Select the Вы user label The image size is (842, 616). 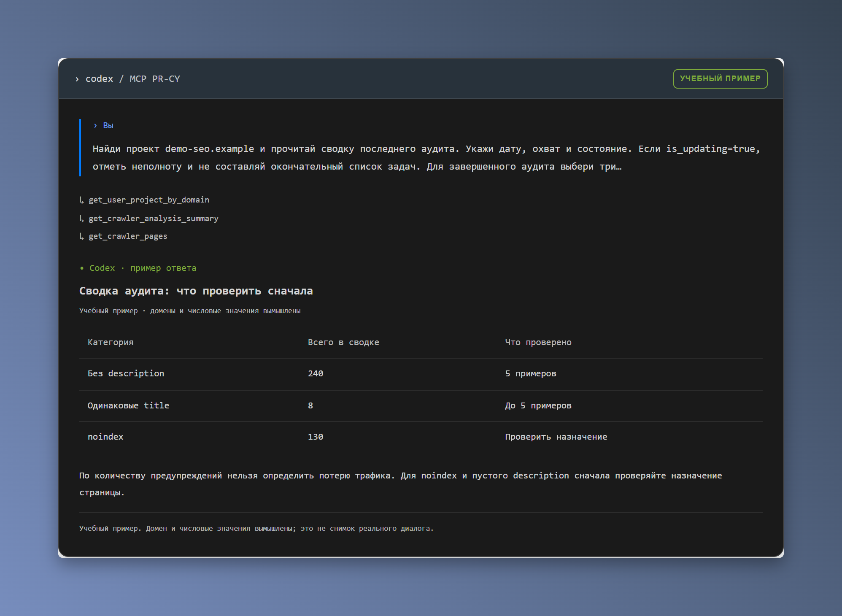click(108, 126)
